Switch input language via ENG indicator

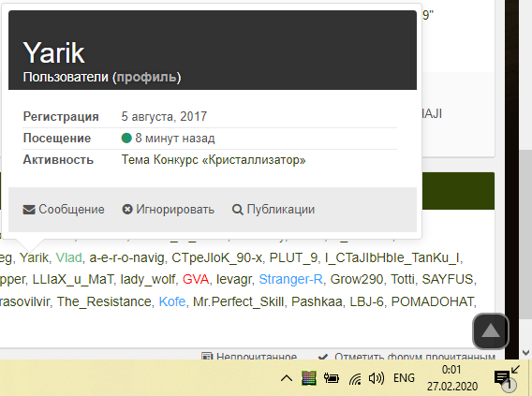click(x=404, y=377)
